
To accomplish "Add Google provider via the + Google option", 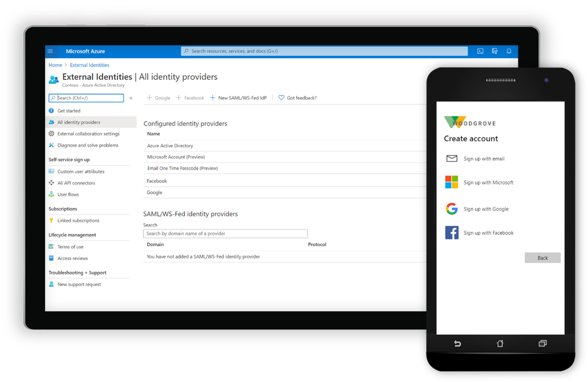I will point(158,98).
